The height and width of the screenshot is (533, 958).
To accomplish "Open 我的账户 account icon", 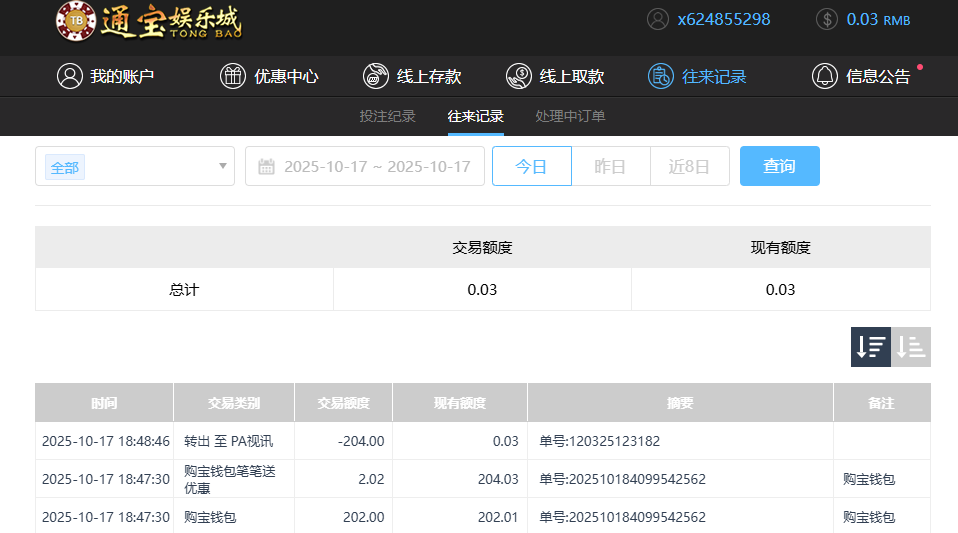I will pos(69,76).
